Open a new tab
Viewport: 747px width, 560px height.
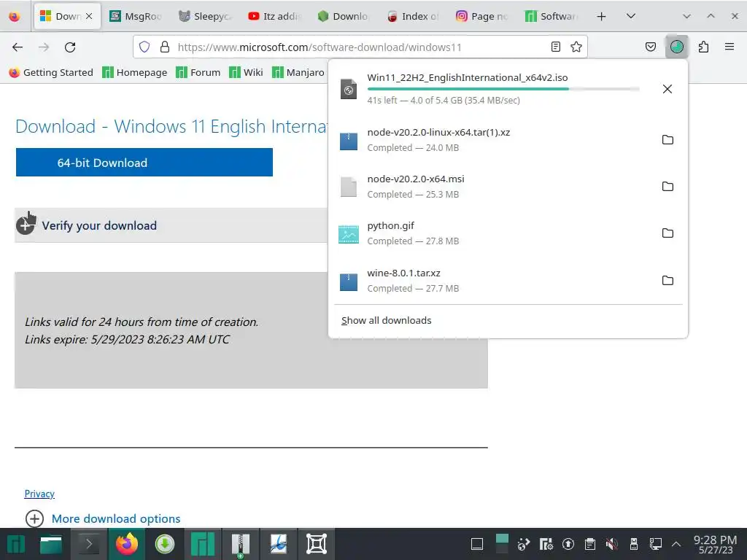point(601,16)
